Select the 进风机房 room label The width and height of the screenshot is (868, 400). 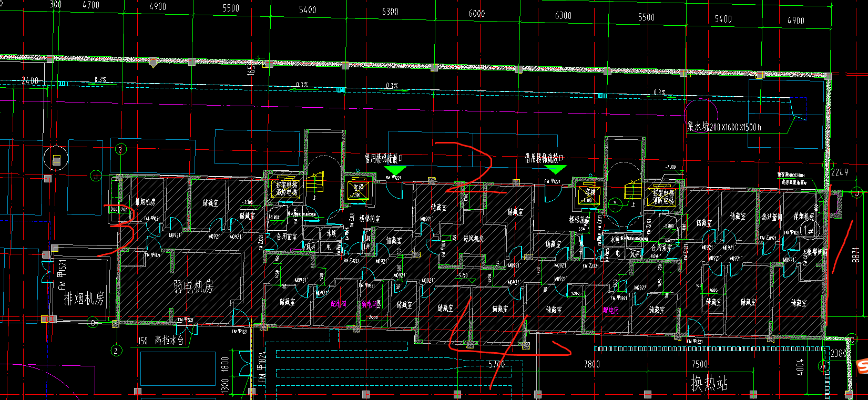[473, 238]
